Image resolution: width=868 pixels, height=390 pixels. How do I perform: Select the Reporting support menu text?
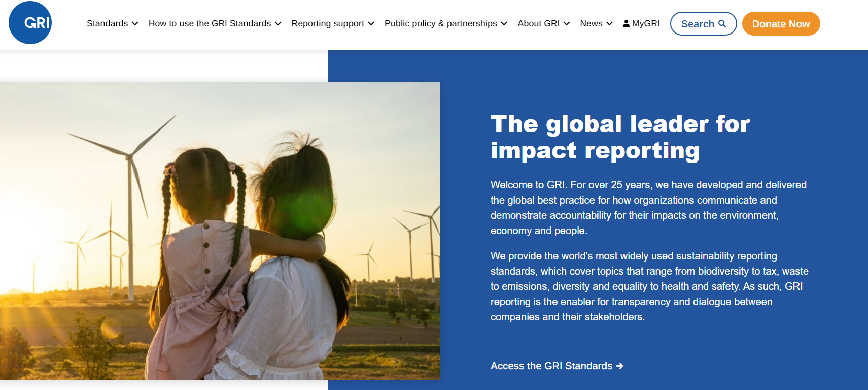(x=328, y=23)
